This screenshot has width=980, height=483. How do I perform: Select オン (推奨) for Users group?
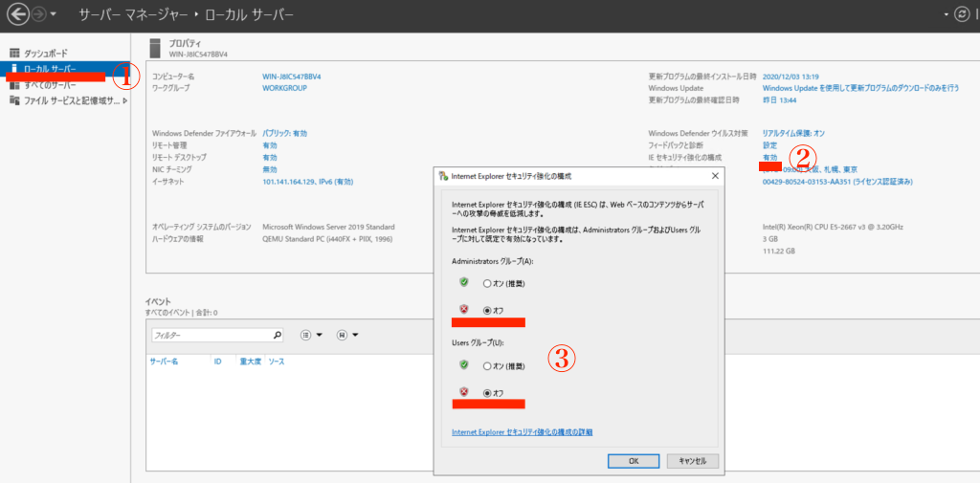[487, 366]
